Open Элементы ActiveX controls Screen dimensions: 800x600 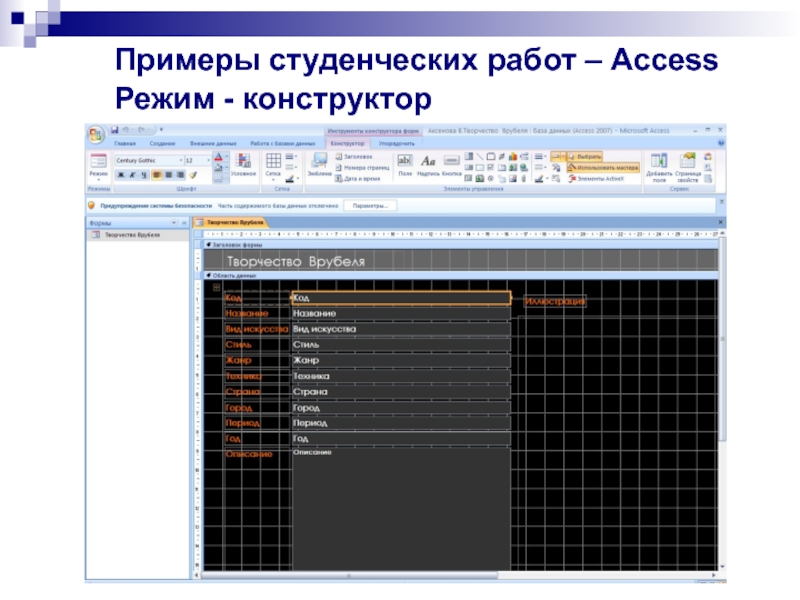596,178
